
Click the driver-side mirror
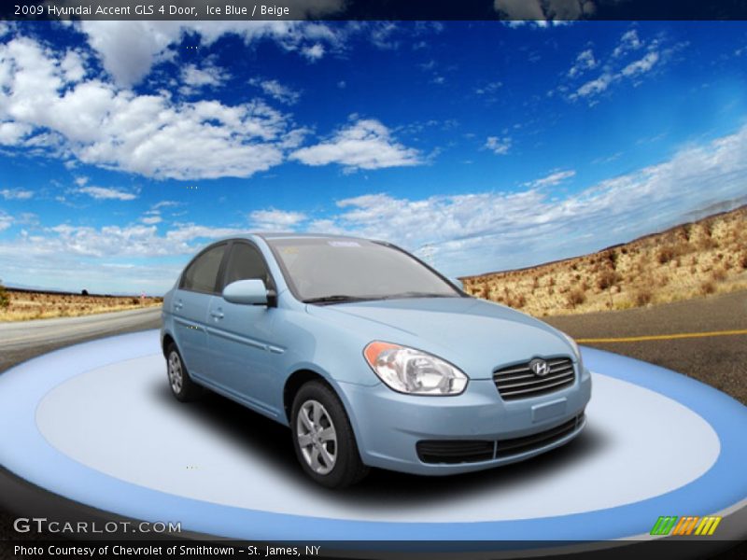tap(247, 292)
